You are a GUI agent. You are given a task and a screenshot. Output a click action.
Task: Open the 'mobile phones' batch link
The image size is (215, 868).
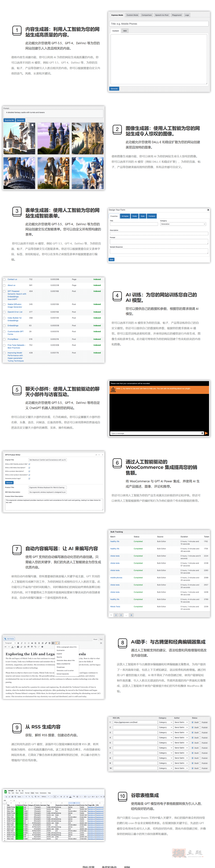pyautogui.click(x=116, y=578)
